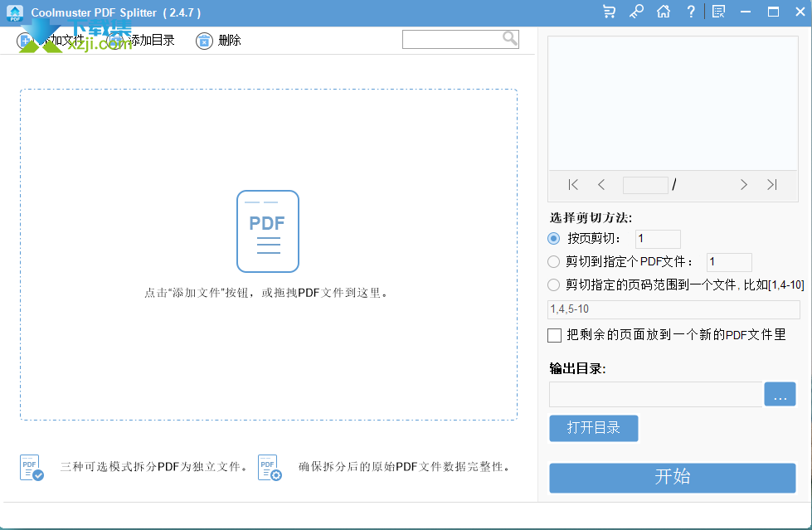Click the 开始 start button
The height and width of the screenshot is (530, 812).
(672, 477)
